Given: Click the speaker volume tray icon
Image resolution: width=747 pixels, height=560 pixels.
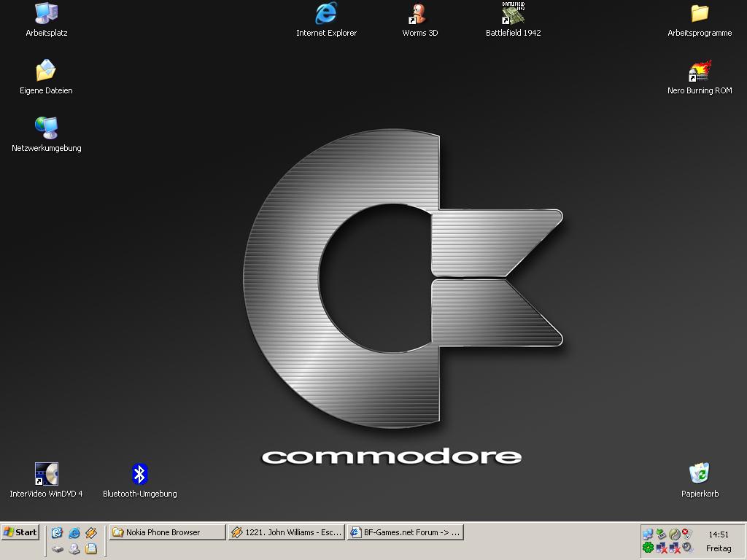Looking at the screenshot, I should click(687, 548).
